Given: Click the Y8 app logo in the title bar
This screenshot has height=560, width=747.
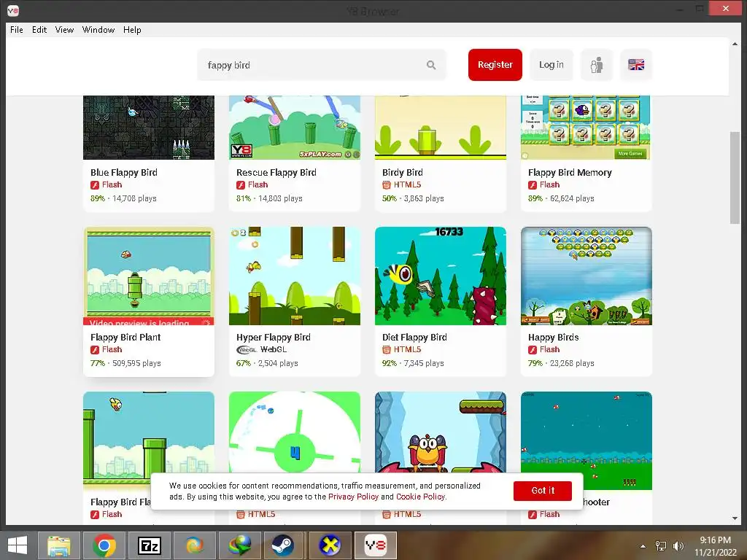Looking at the screenshot, I should (13, 10).
